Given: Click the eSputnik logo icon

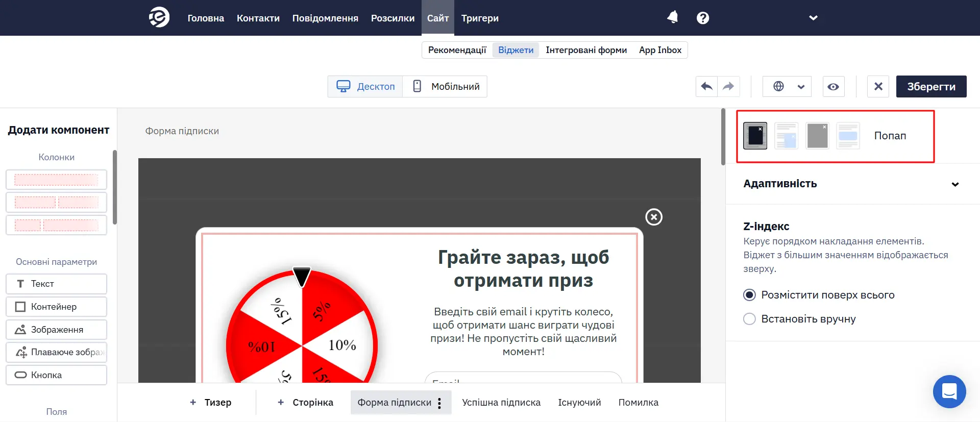Looking at the screenshot, I should click(159, 17).
